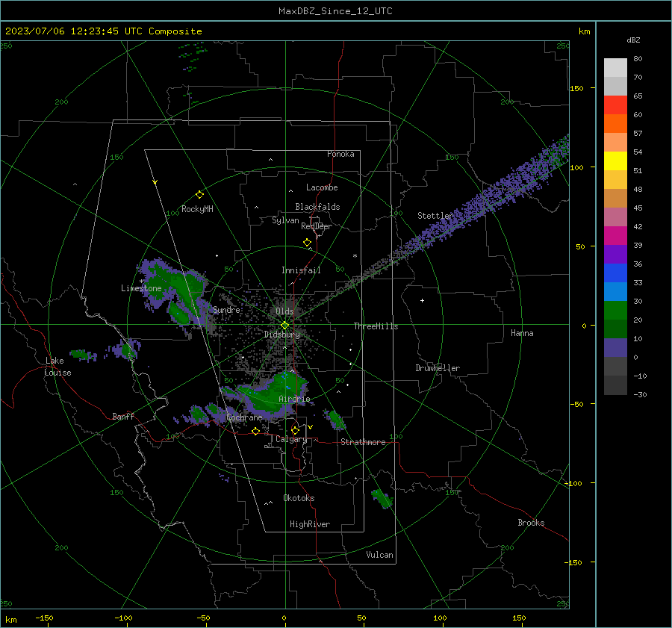Click the Sundre label
Screen dimensions: 672x628
point(226,309)
